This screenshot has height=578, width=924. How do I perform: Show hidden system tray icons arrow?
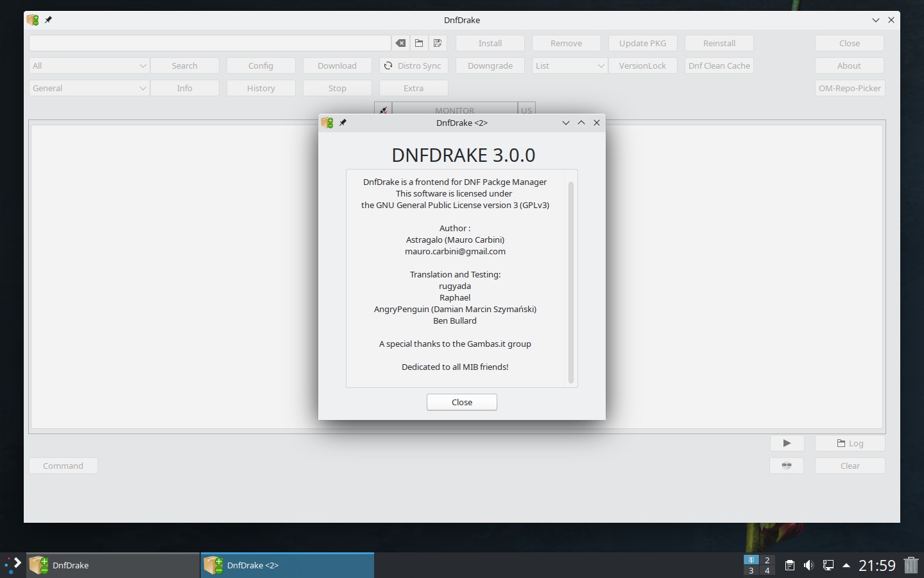tap(846, 565)
